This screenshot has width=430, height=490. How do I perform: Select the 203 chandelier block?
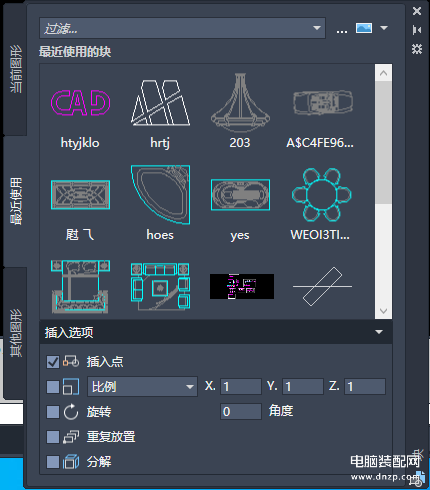tap(240, 103)
